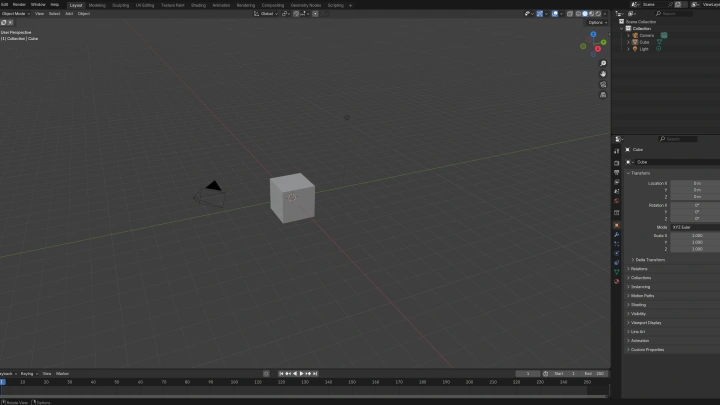Open the viewport Options dropdown
720x405 pixels.
597,22
